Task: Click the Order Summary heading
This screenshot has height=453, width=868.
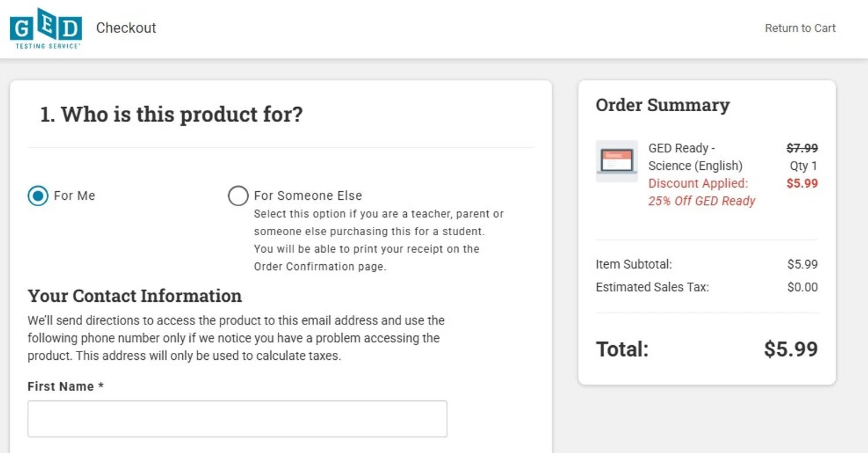Action: 663,105
